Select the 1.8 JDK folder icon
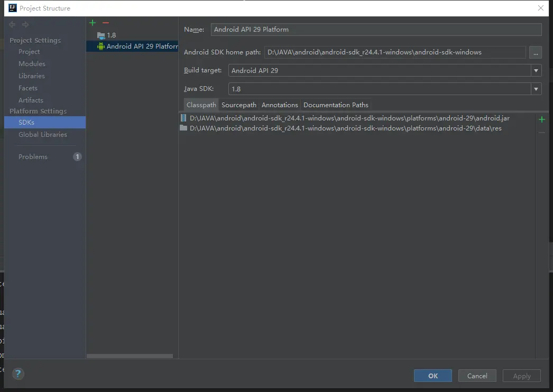This screenshot has height=392, width=553. click(x=101, y=35)
